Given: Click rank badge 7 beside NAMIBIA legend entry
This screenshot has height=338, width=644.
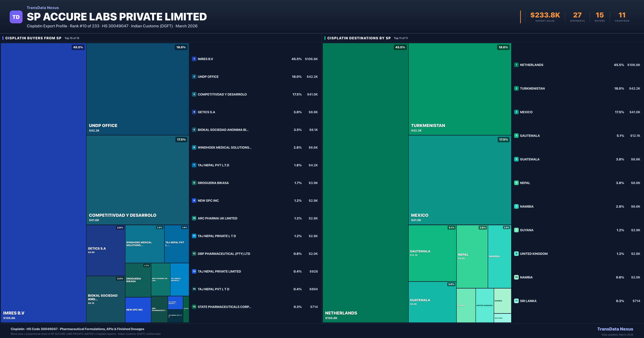Looking at the screenshot, I should tap(516, 207).
